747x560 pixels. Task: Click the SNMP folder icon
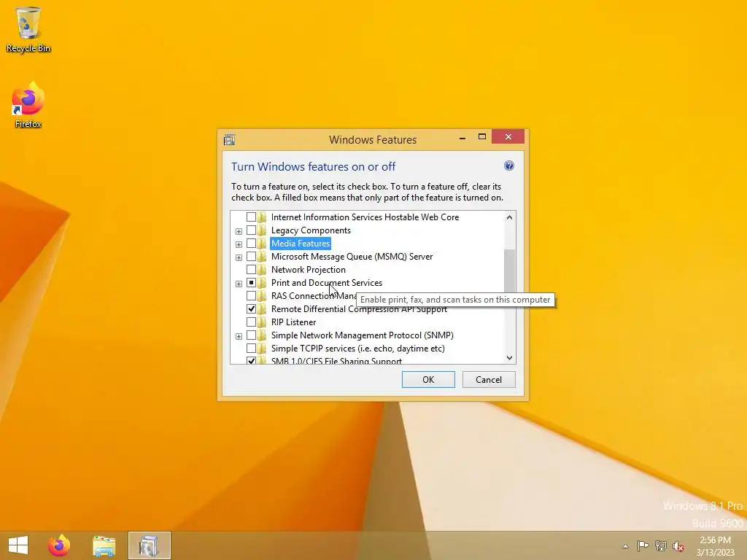[x=262, y=335]
